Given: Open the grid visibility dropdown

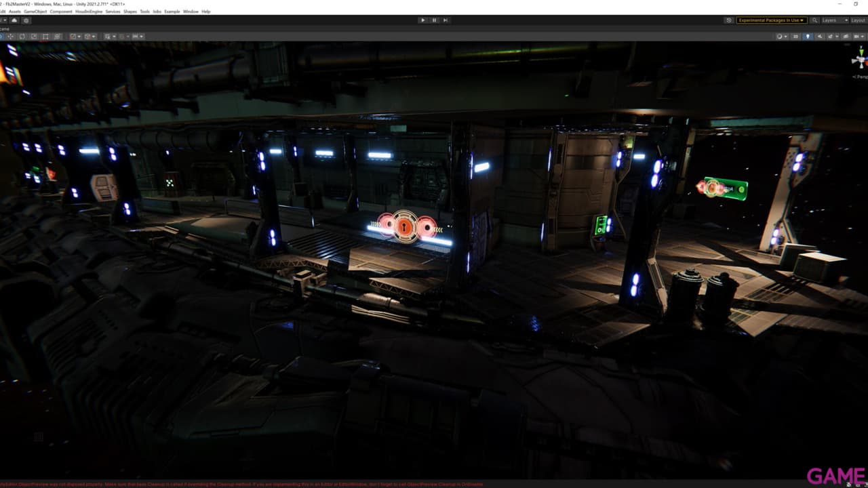Looking at the screenshot, I should point(110,37).
